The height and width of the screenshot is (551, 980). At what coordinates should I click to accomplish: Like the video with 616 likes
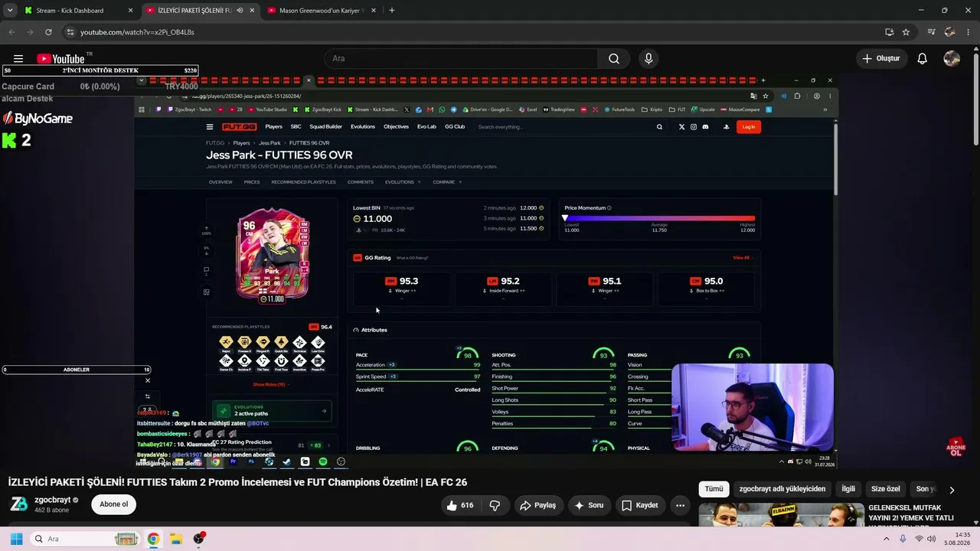coord(459,505)
